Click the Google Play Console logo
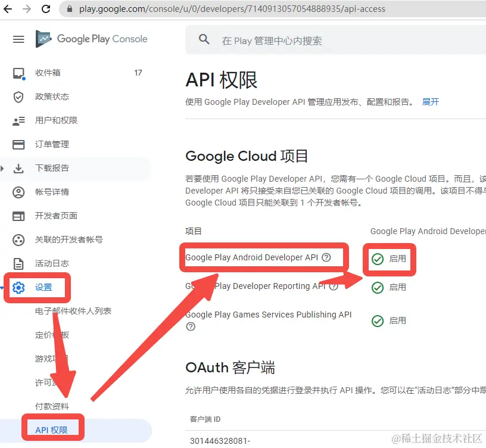 pyautogui.click(x=92, y=39)
